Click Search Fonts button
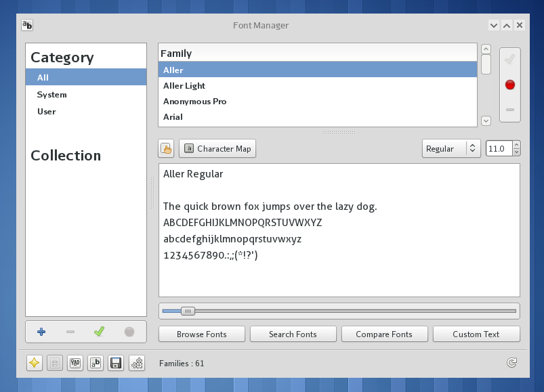 (x=293, y=334)
